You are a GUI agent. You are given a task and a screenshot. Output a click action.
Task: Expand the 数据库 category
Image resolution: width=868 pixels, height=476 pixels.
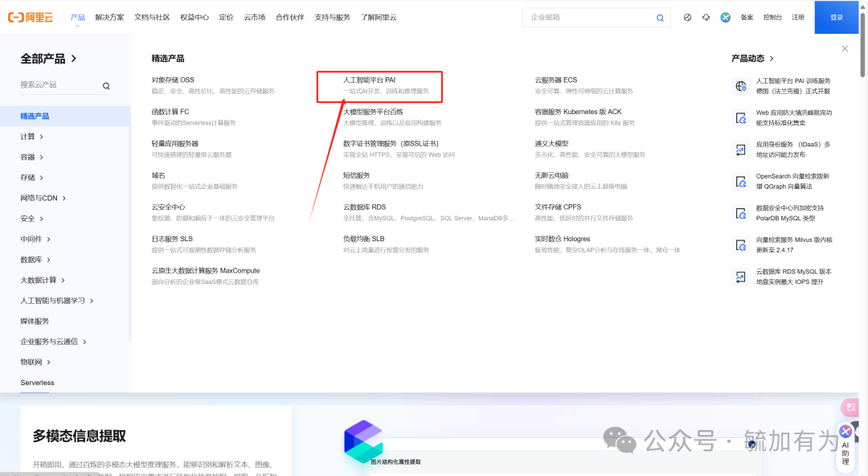(49, 260)
